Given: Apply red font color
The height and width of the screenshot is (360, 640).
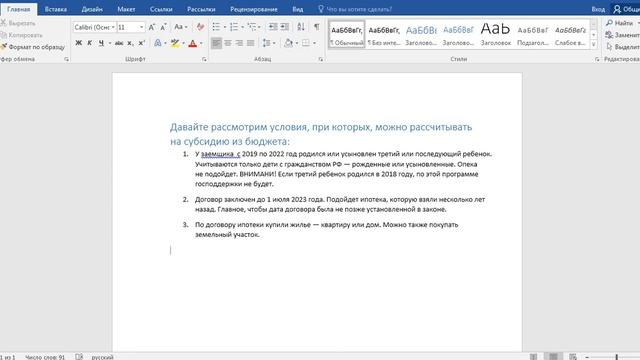Looking at the screenshot, I should coord(193,43).
